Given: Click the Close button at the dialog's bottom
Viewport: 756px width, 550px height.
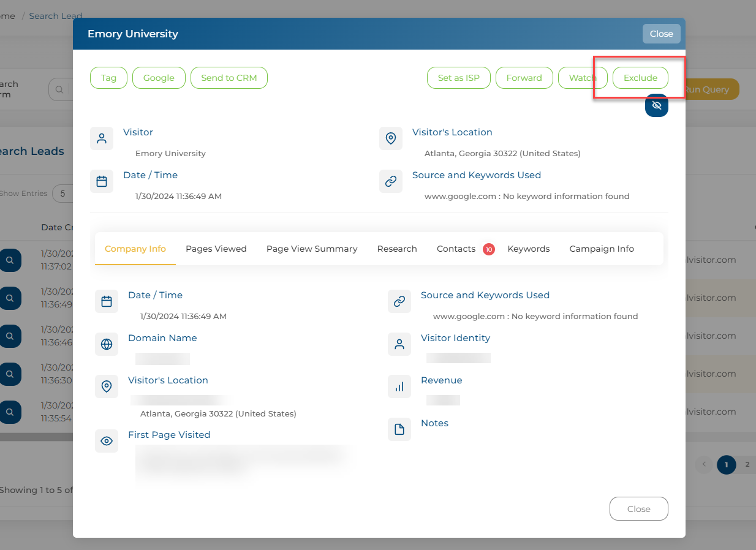Looking at the screenshot, I should (639, 508).
